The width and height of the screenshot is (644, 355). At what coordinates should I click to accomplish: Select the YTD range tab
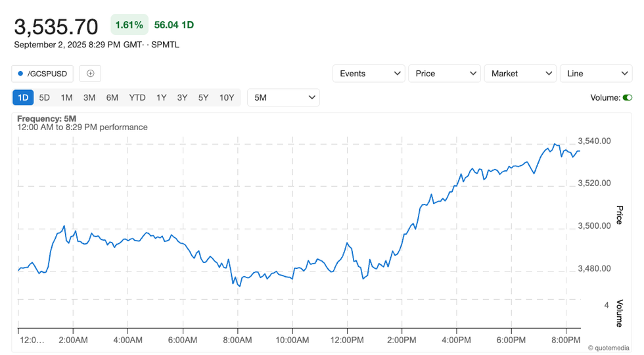point(137,98)
